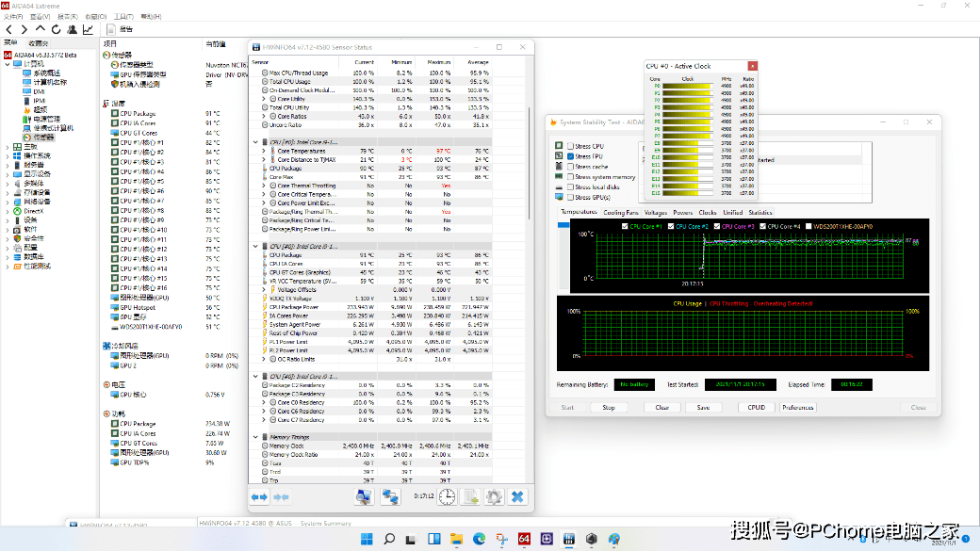Open the Windows Start menu
980x551 pixels.
367,539
